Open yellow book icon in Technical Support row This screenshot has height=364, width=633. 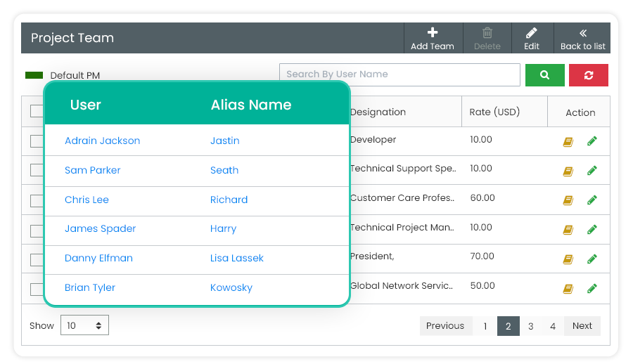(568, 171)
